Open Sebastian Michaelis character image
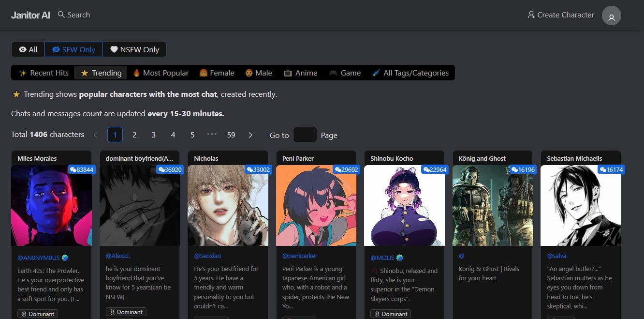The height and width of the screenshot is (319, 644). 581,206
